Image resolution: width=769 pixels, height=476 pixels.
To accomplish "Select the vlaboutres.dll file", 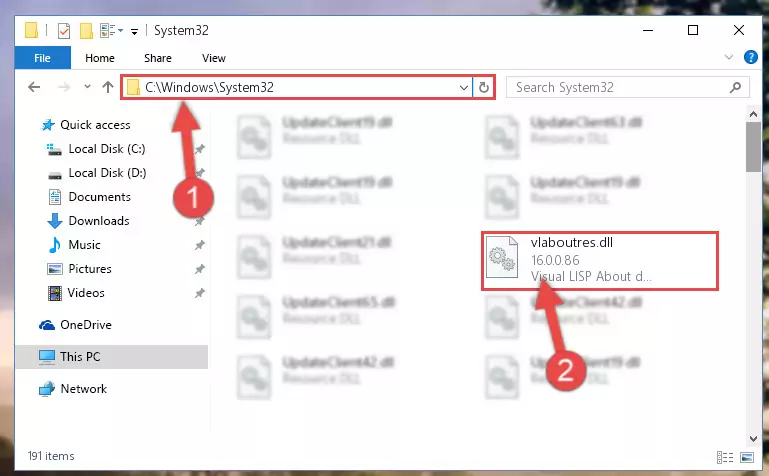I will coord(600,260).
